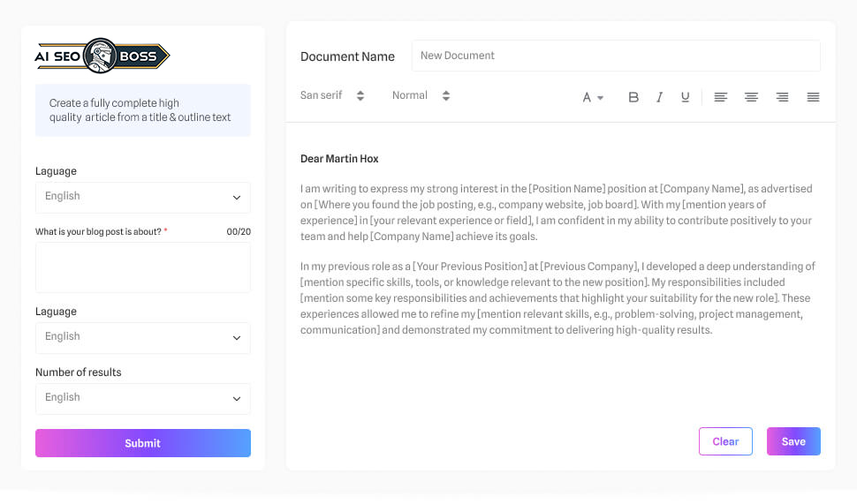Open the text color picker
The width and height of the screenshot is (857, 504).
(592, 97)
